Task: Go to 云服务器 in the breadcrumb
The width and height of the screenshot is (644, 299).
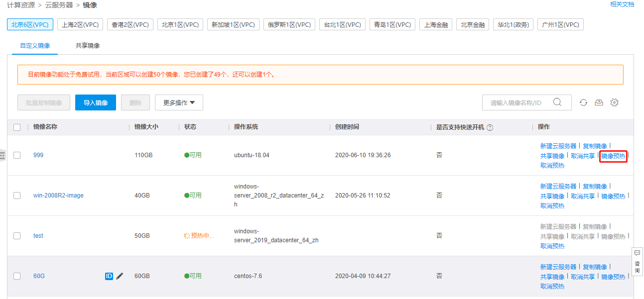Action: click(59, 5)
